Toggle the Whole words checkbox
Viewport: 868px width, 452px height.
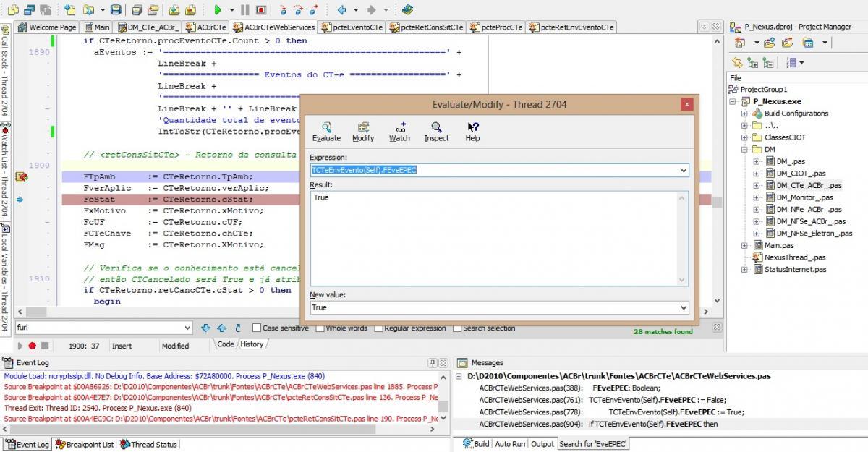320,328
